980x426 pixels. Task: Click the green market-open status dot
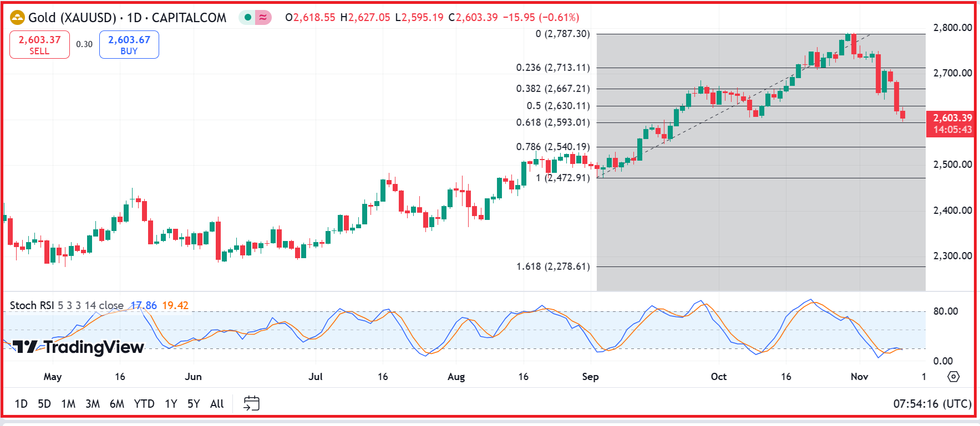247,18
